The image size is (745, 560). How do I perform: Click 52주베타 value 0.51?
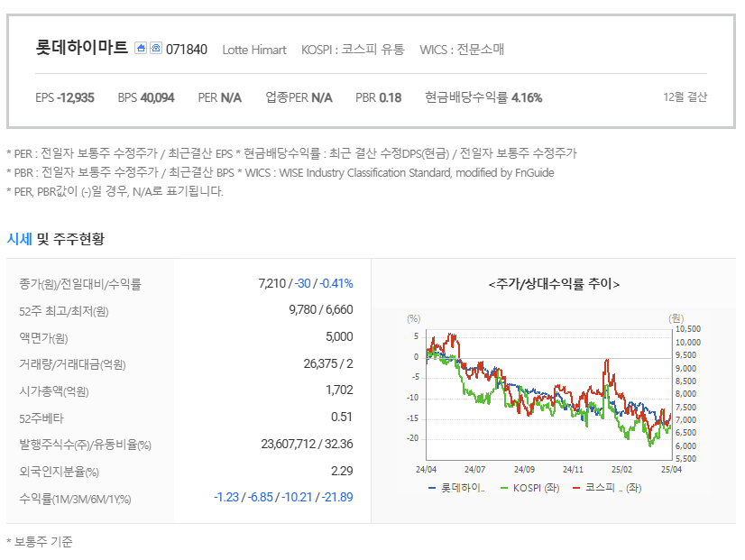pyautogui.click(x=342, y=417)
